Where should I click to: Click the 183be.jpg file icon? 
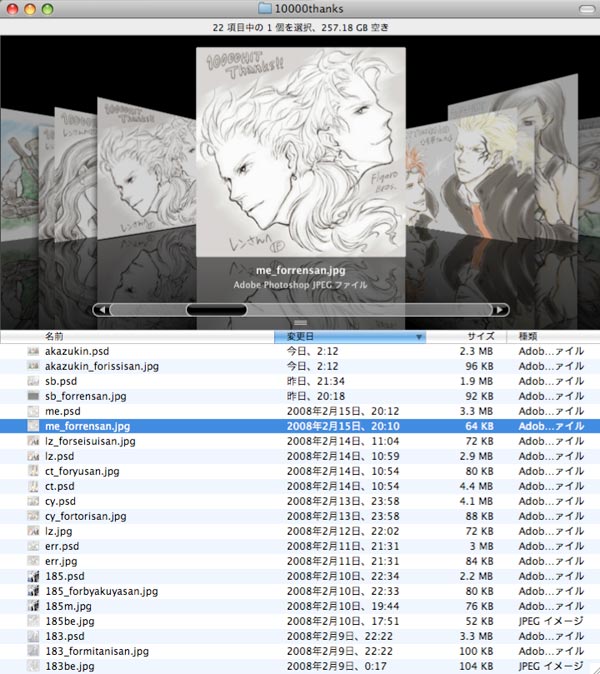tap(33, 666)
